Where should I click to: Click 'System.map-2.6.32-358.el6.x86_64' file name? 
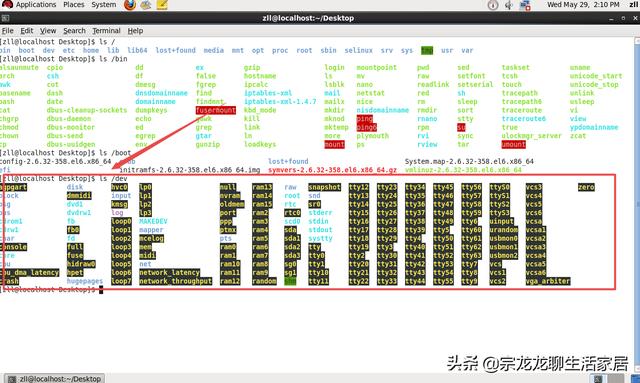coord(469,162)
